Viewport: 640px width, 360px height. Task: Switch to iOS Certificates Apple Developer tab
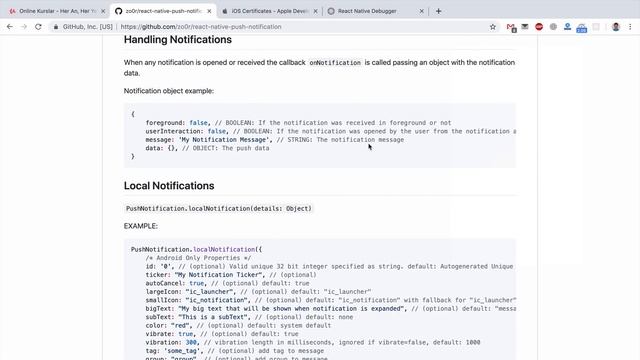pos(269,11)
